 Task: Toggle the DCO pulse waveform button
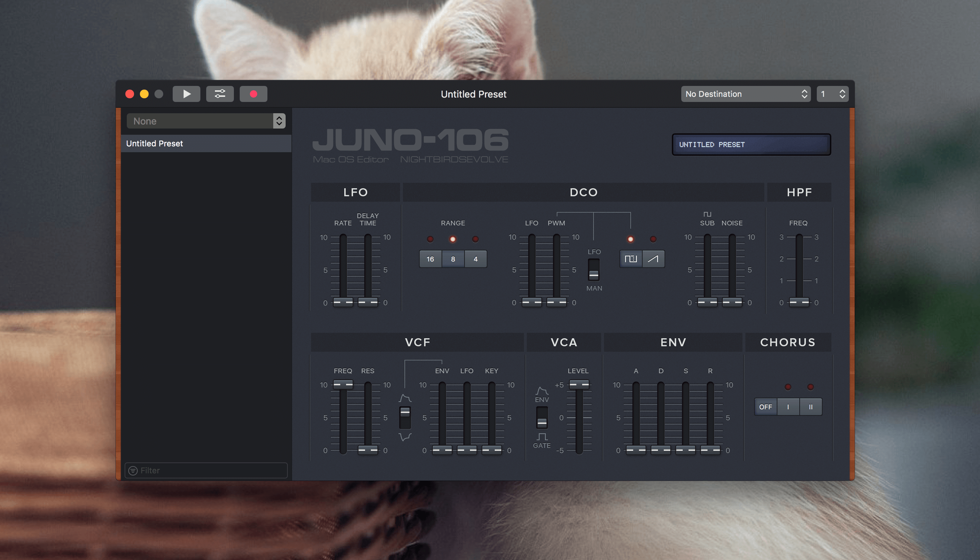(x=631, y=259)
